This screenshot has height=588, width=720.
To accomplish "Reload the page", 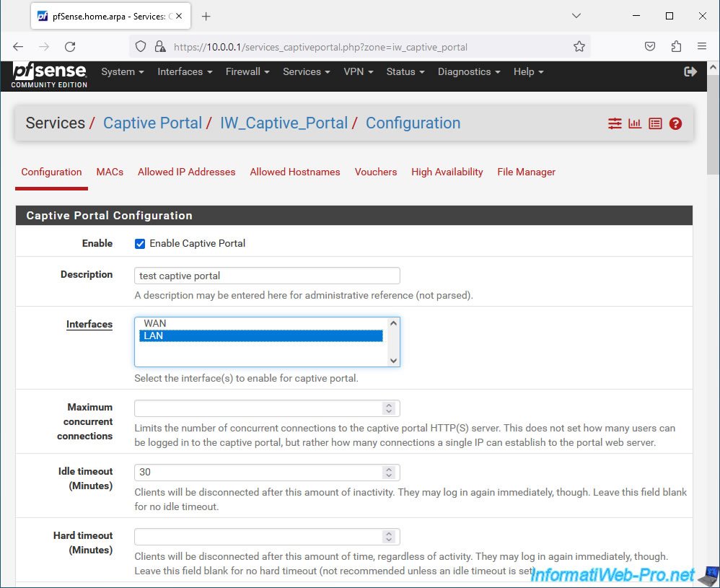I will point(70,46).
